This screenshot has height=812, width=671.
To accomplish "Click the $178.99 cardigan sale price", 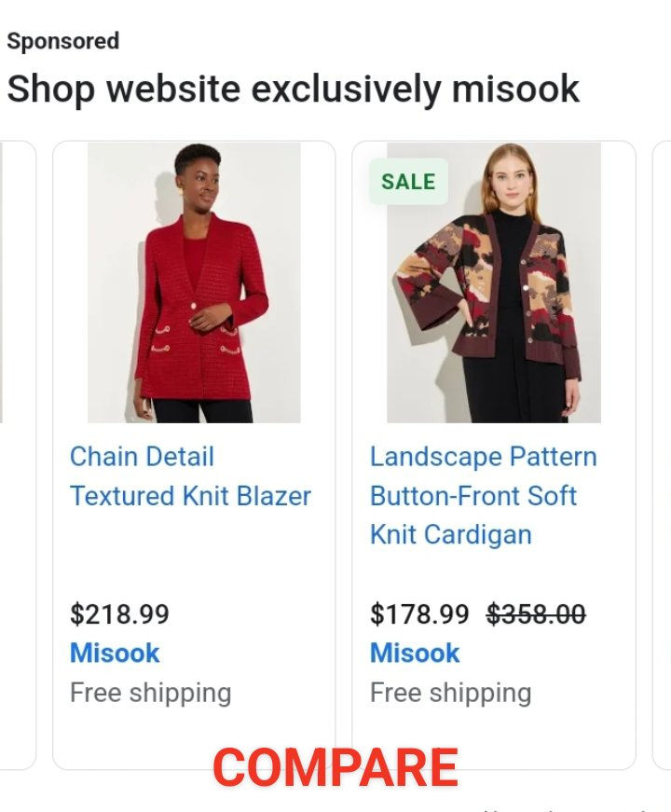I will coord(419,614).
